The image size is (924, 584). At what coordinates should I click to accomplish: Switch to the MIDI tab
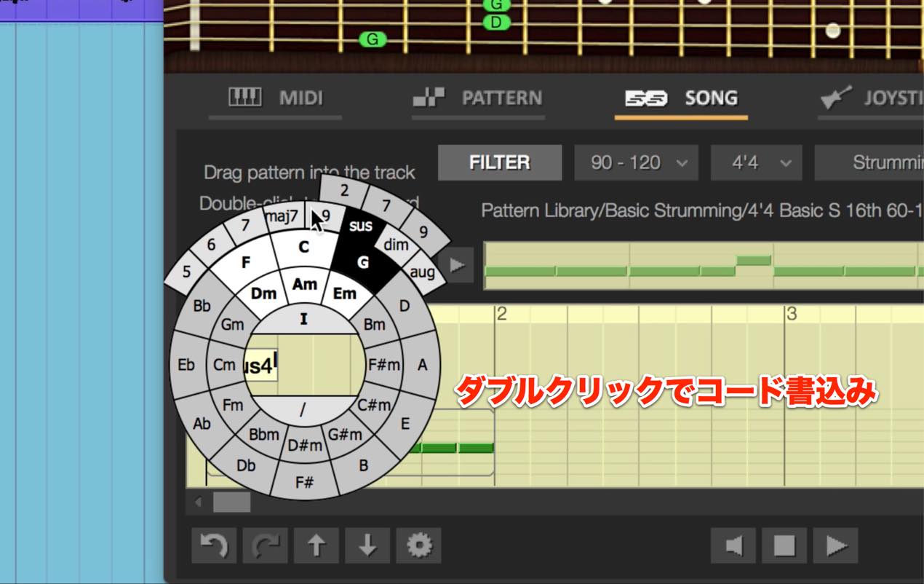click(275, 98)
